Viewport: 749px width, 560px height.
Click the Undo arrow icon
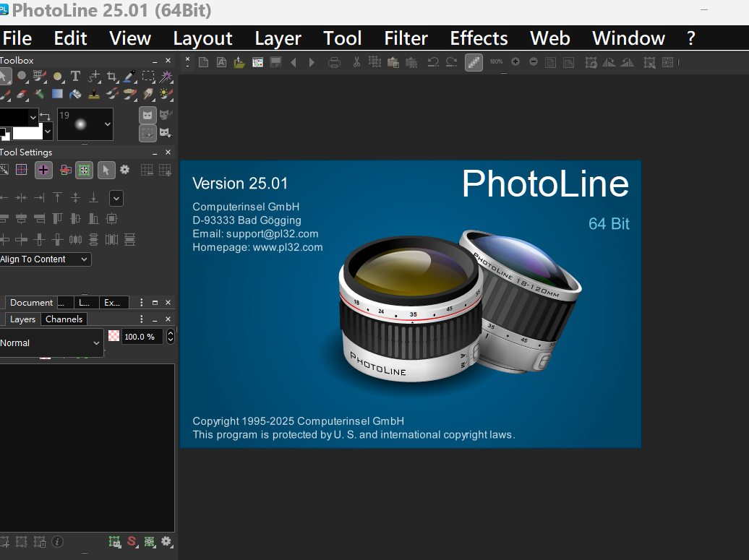pyautogui.click(x=433, y=62)
